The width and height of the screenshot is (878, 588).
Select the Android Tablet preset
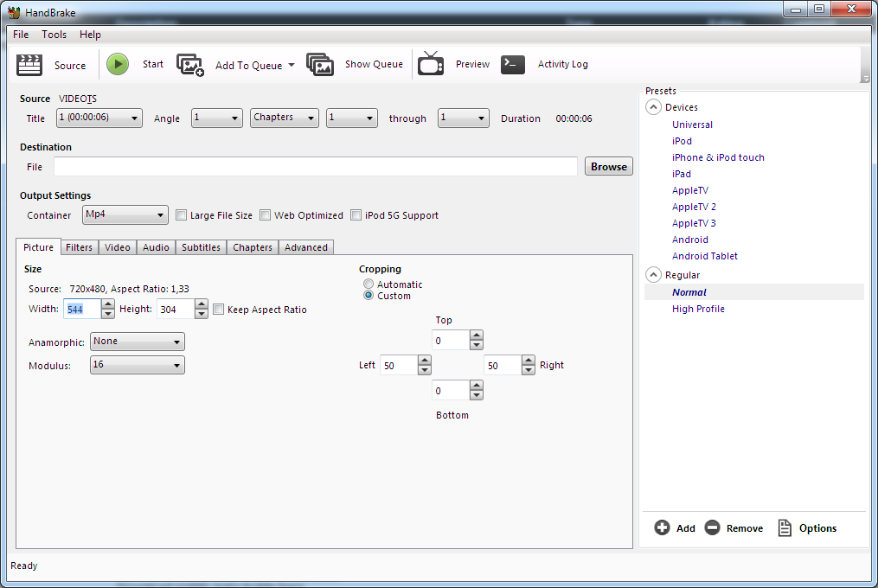(x=704, y=256)
